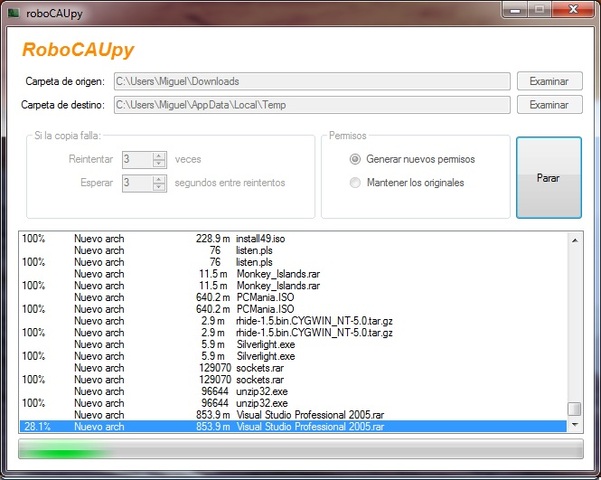Viewport: 601px width, 480px height.
Task: Click the roboCAUpy title bar app icon
Action: 14,13
